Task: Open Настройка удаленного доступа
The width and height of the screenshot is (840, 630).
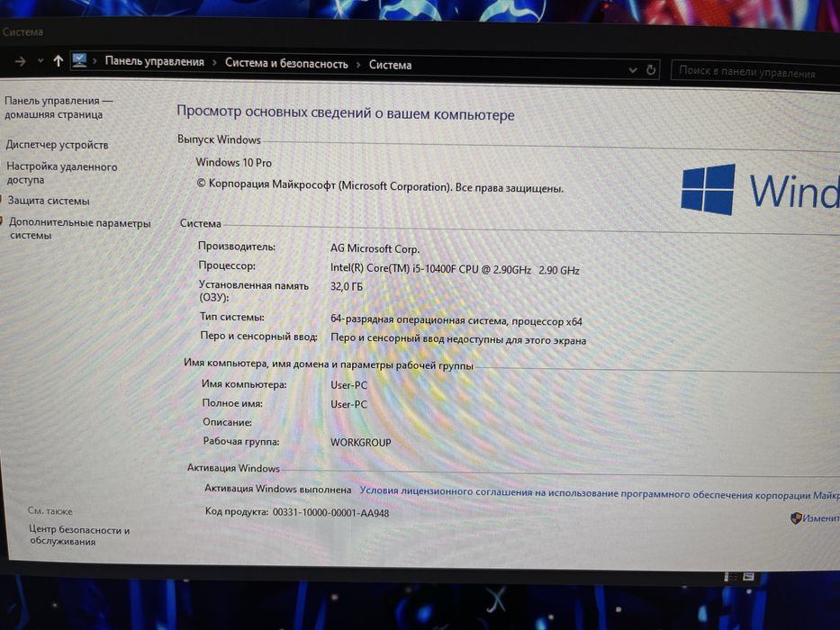Action: click(x=61, y=173)
